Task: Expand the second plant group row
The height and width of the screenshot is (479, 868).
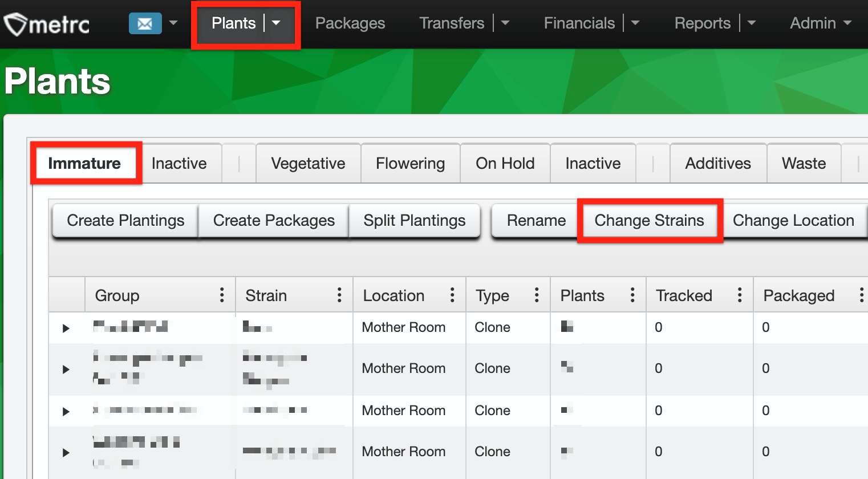Action: (x=66, y=369)
